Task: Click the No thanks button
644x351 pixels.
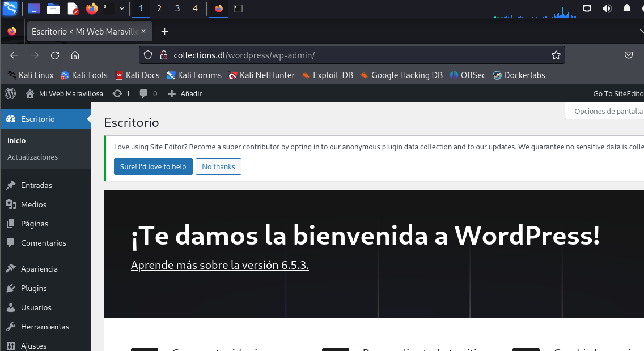Action: [x=218, y=166]
